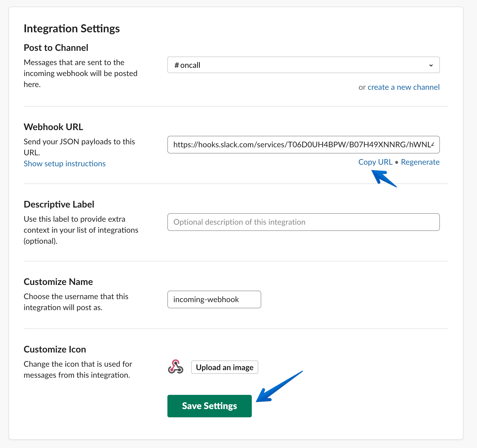Show setup instructions for the webhook
This screenshot has width=477, height=448.
(x=64, y=164)
